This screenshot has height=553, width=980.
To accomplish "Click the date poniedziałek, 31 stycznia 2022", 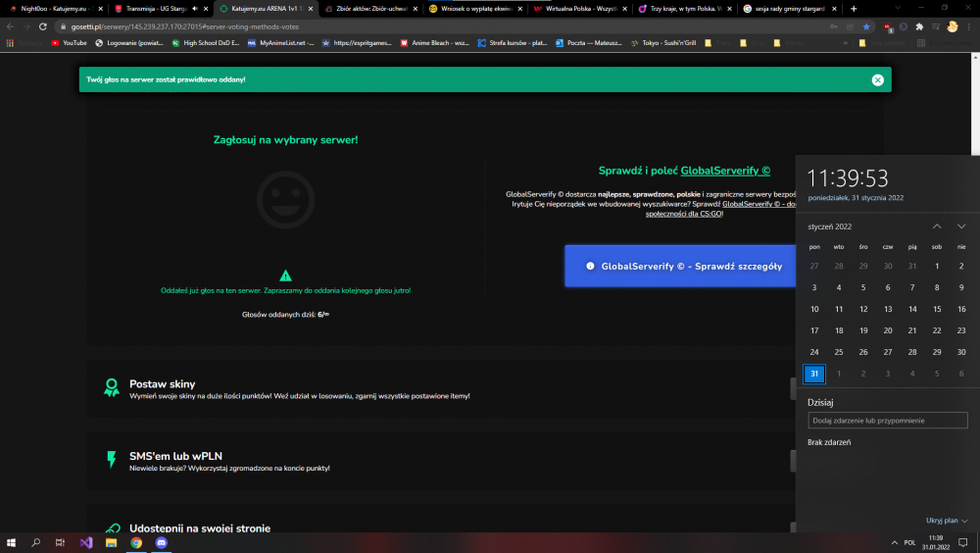I will (x=855, y=198).
